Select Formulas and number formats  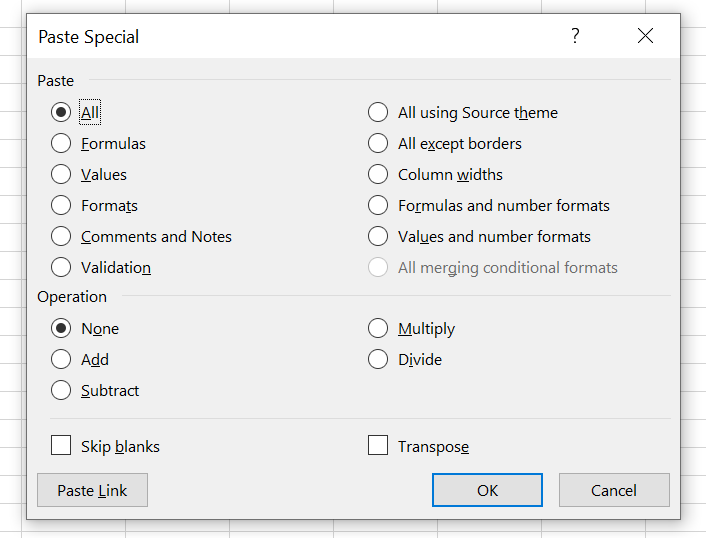[378, 206]
